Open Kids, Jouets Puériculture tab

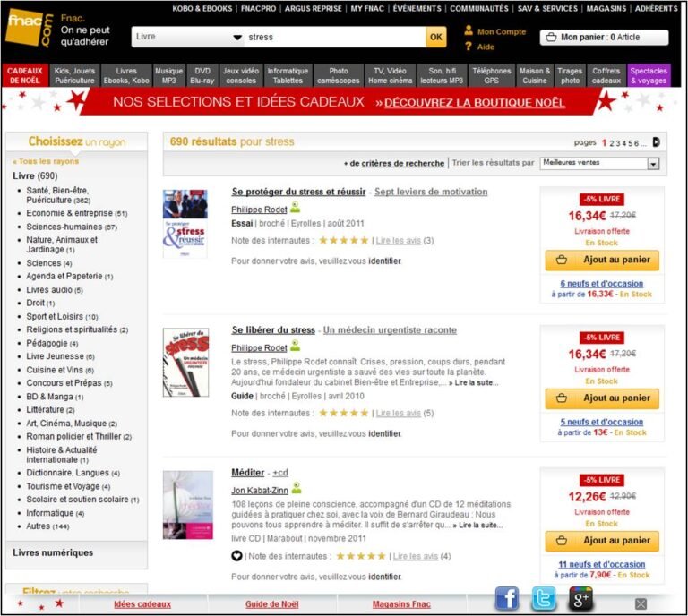click(x=74, y=75)
